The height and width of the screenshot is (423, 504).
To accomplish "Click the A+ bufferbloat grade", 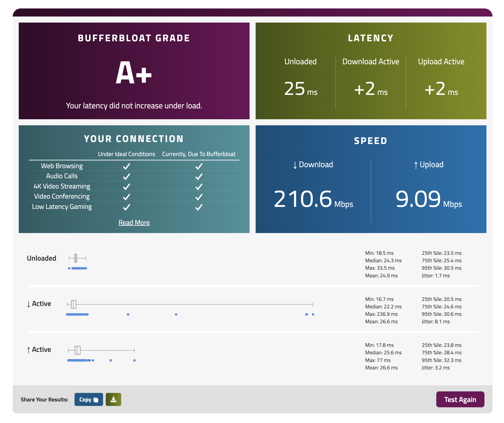I will [x=134, y=73].
